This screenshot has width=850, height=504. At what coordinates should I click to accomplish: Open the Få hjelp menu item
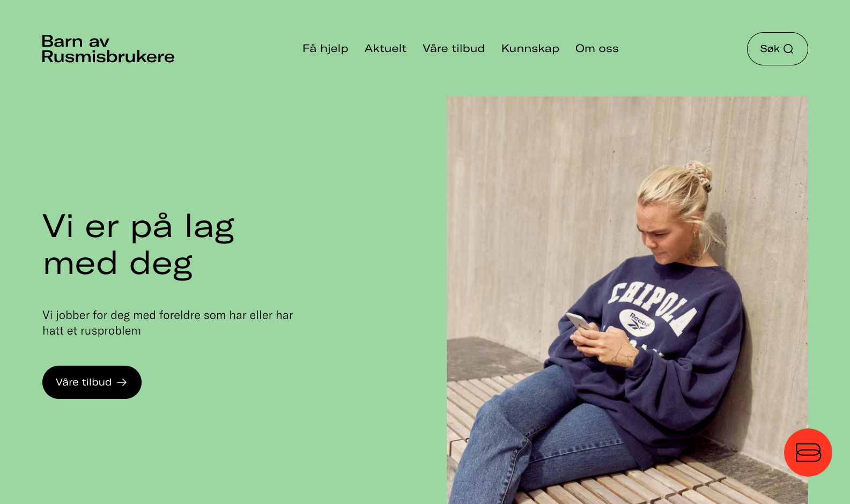pyautogui.click(x=325, y=48)
